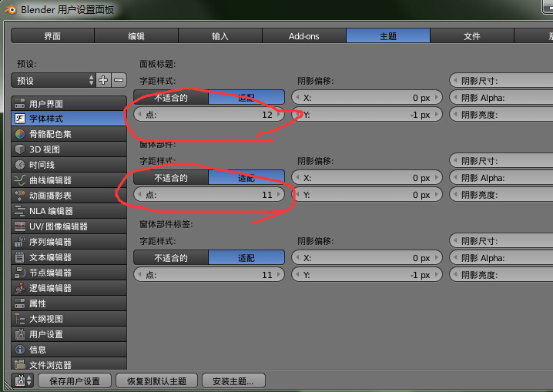
Task: Open the 大纲视图 outliner icon
Action: pyautogui.click(x=20, y=319)
